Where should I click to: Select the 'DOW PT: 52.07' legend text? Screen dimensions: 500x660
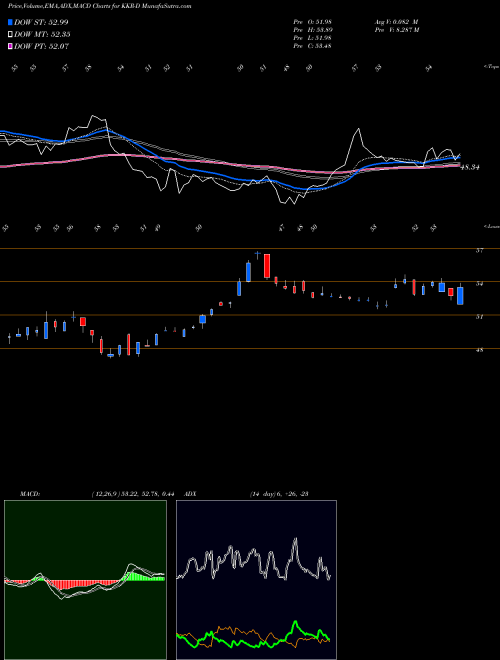coord(41,46)
